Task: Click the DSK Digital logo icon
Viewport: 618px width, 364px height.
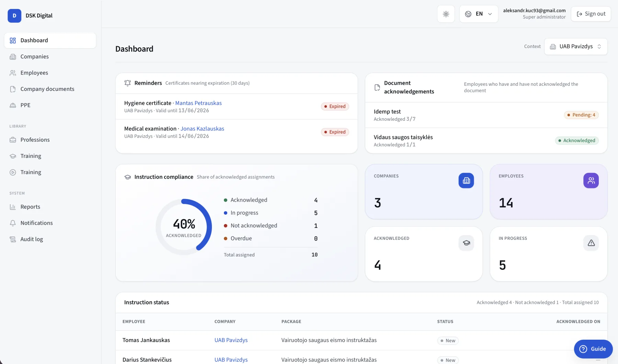Action: [14, 16]
